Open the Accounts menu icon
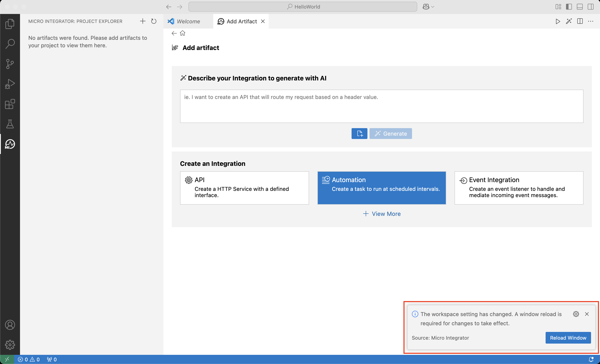600x364 pixels. [10, 325]
